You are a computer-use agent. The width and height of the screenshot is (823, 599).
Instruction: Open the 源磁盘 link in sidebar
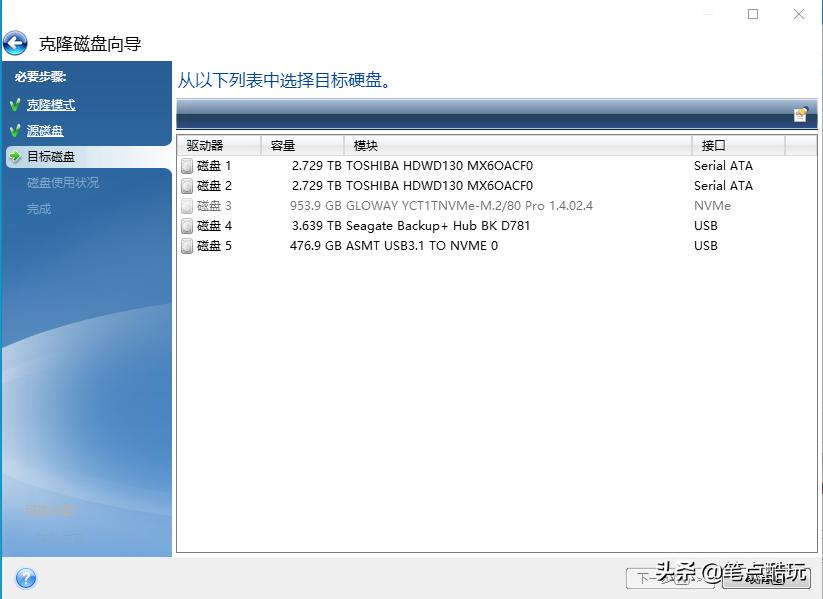click(x=44, y=130)
